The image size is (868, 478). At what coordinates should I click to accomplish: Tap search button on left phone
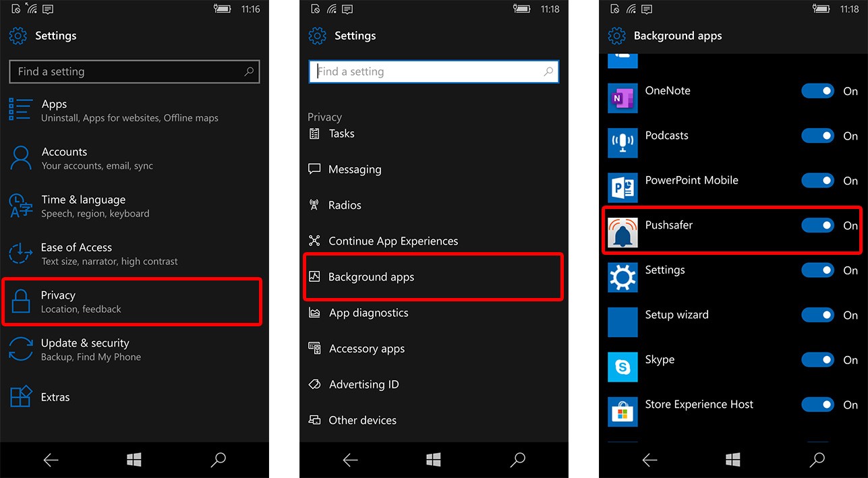[218, 460]
